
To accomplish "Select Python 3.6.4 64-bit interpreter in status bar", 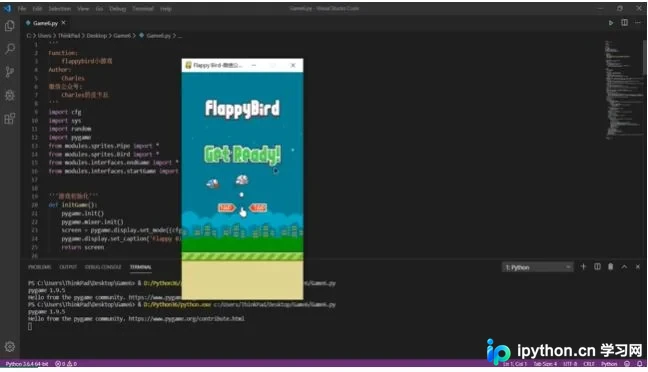I will (27, 364).
